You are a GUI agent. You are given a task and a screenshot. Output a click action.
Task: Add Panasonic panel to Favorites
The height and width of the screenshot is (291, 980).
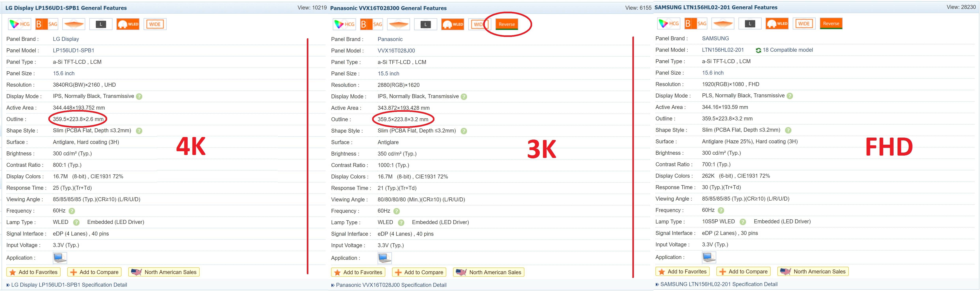(358, 273)
